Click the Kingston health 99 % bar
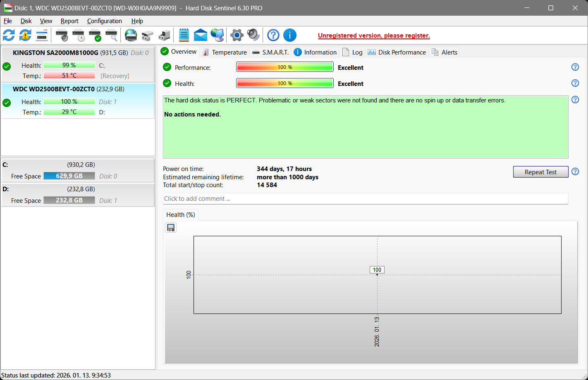The height and width of the screenshot is (380, 588). [x=69, y=65]
